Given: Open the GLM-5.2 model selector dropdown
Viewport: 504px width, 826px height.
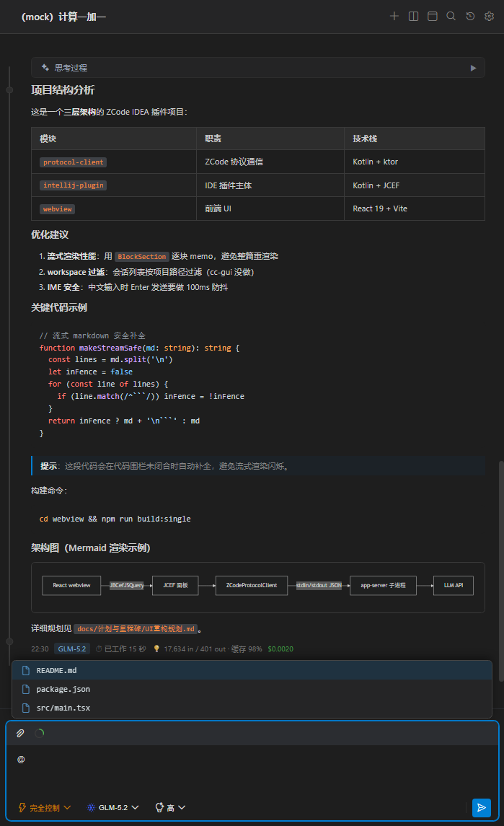Looking at the screenshot, I should (112, 807).
